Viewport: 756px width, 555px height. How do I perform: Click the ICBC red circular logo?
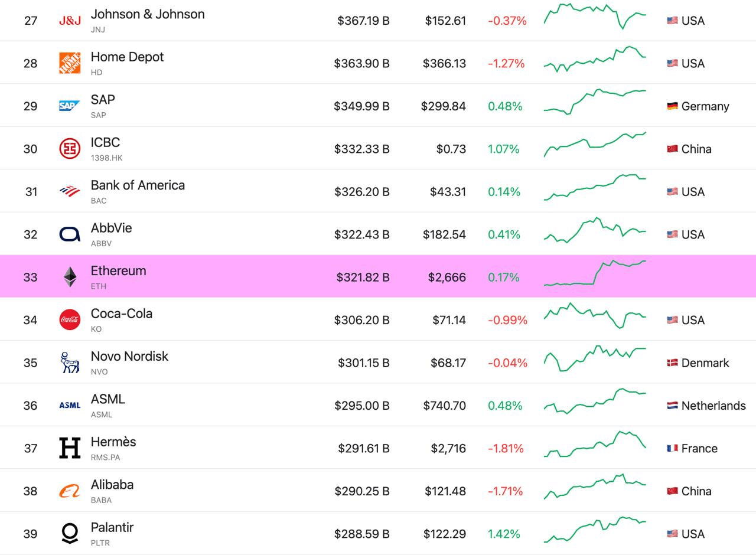pos(70,149)
